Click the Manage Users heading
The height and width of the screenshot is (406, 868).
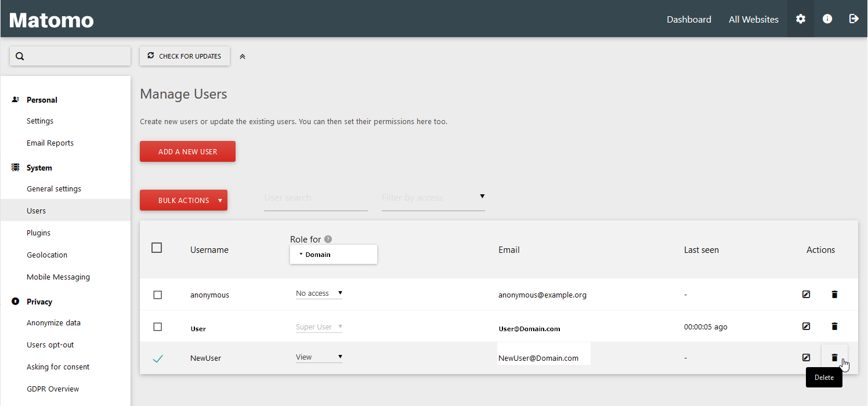click(x=183, y=94)
